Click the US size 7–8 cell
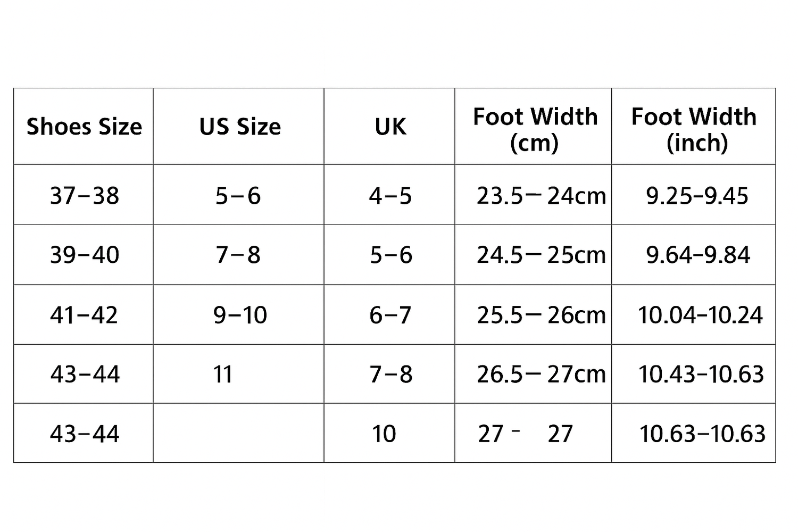Screen dimensions: 798x532 tap(238, 255)
